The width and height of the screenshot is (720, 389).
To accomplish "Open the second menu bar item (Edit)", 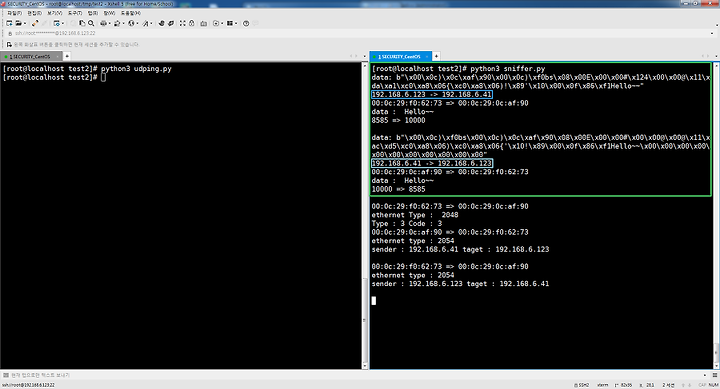I will point(34,13).
